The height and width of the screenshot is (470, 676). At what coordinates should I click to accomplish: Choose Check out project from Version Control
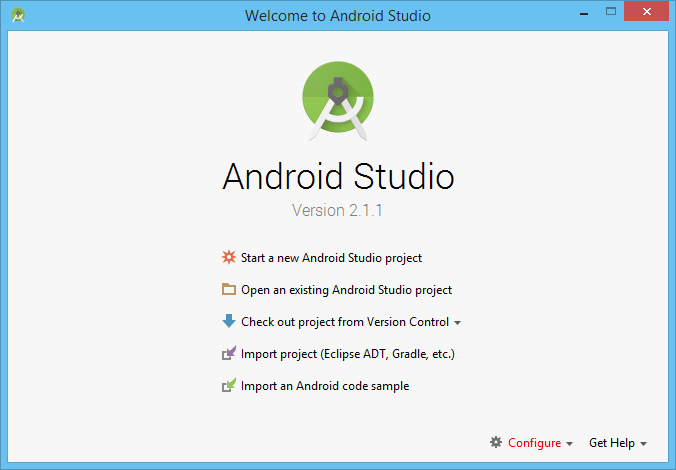pyautogui.click(x=345, y=322)
